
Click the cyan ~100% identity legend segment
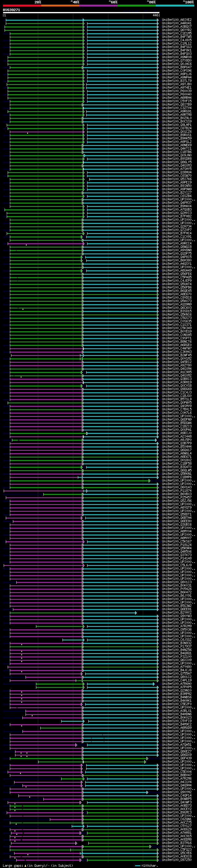tap(175, 6)
